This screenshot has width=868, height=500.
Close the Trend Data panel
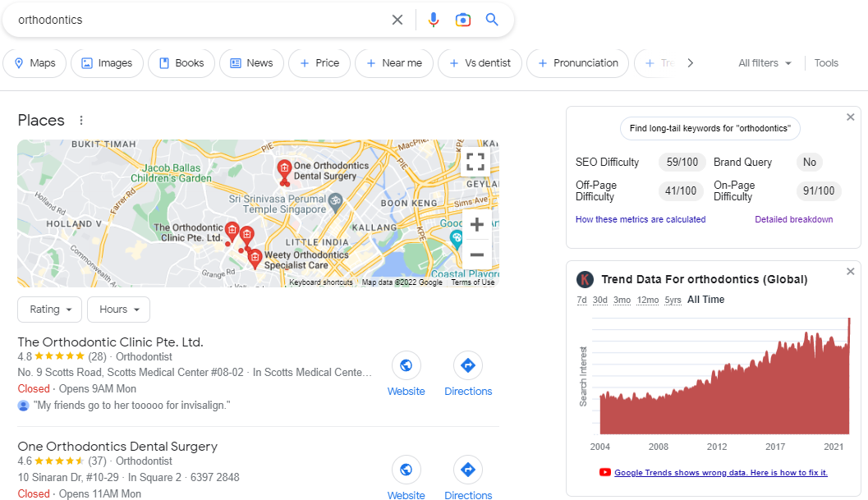[x=850, y=271]
